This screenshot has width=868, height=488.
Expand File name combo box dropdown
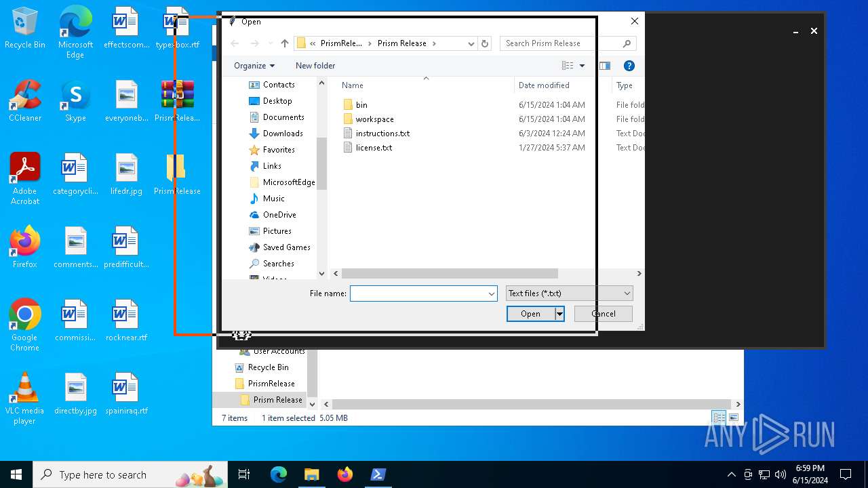click(492, 293)
